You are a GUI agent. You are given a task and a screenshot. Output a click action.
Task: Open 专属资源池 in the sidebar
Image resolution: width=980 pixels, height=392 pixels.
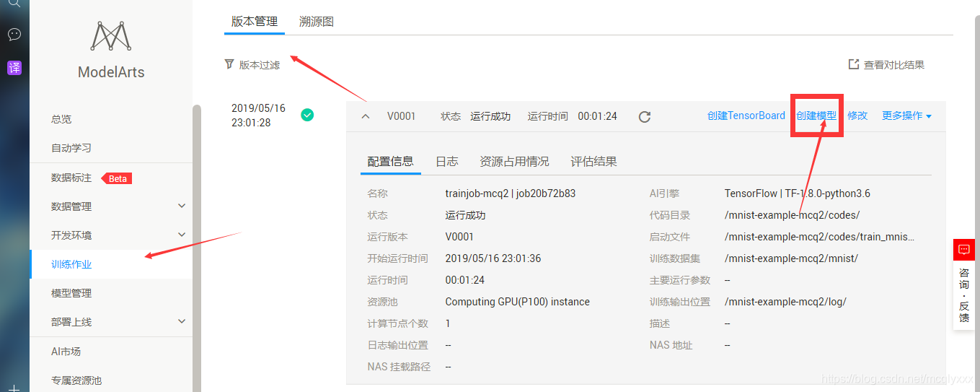point(76,380)
